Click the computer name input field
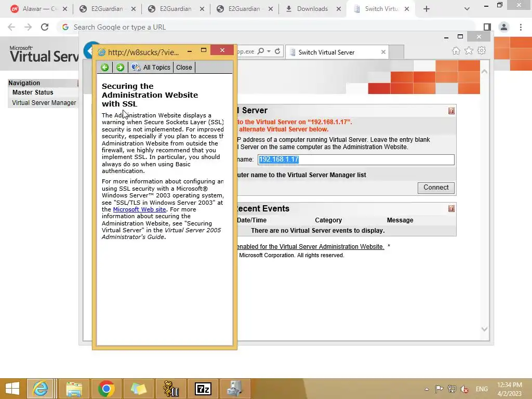This screenshot has height=399, width=532. [355, 159]
